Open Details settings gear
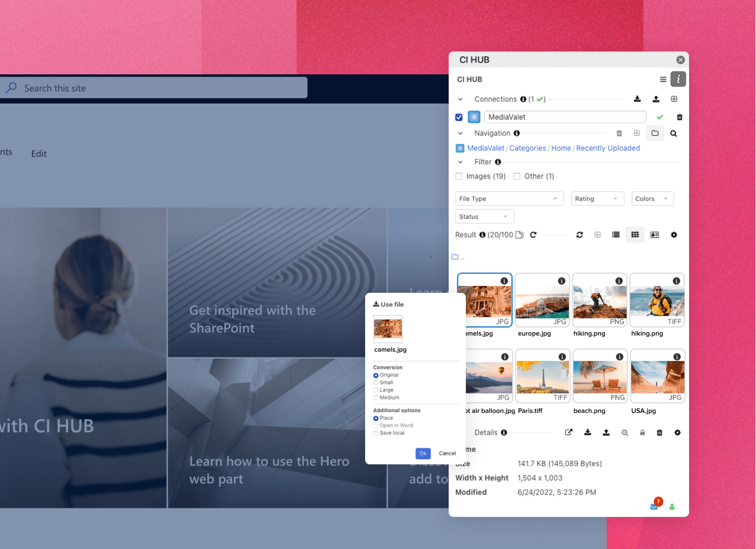The height and width of the screenshot is (549, 756). [x=678, y=432]
